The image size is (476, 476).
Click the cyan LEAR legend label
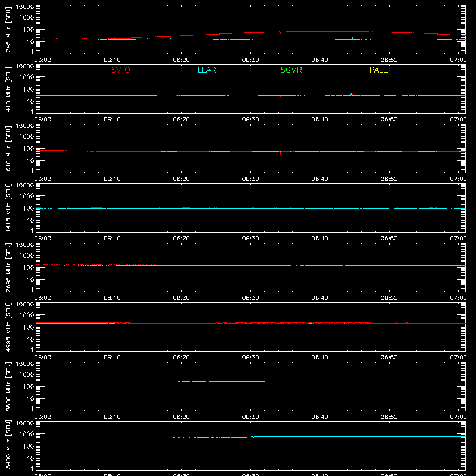206,70
